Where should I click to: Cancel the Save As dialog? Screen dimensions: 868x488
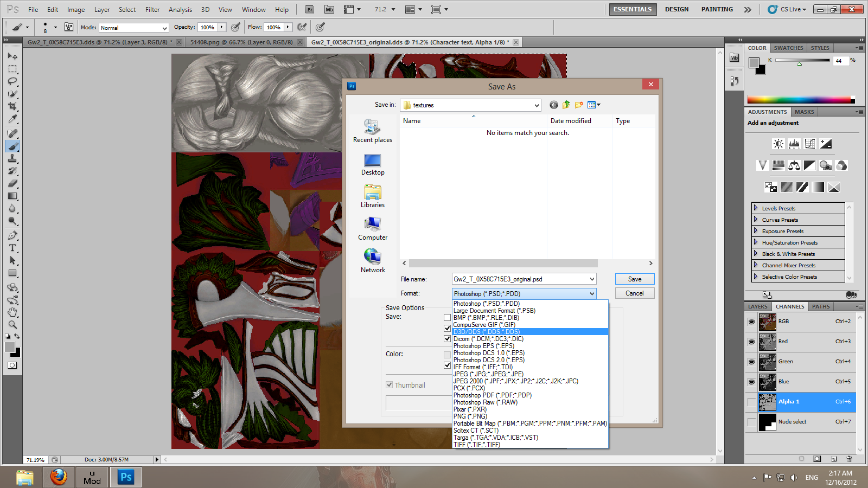coord(635,293)
